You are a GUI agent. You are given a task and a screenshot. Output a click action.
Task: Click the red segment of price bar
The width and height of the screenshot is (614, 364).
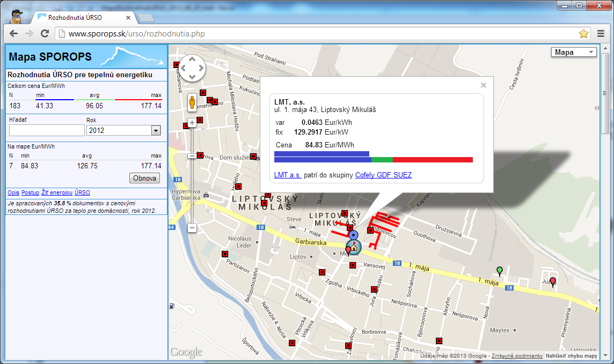point(433,160)
